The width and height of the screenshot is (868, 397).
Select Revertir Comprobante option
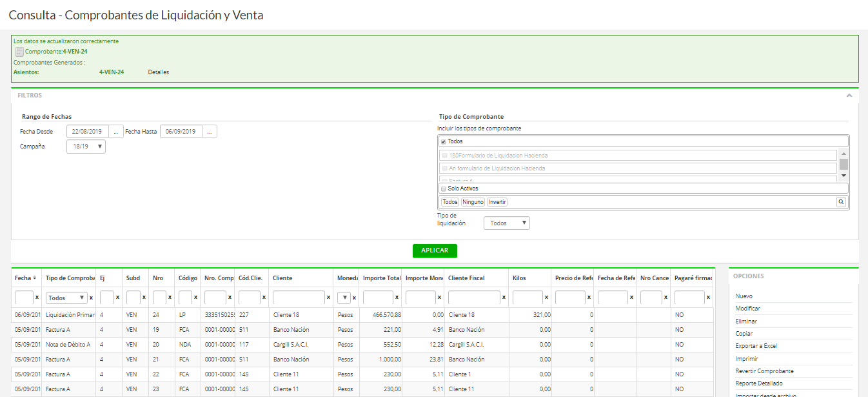click(764, 371)
